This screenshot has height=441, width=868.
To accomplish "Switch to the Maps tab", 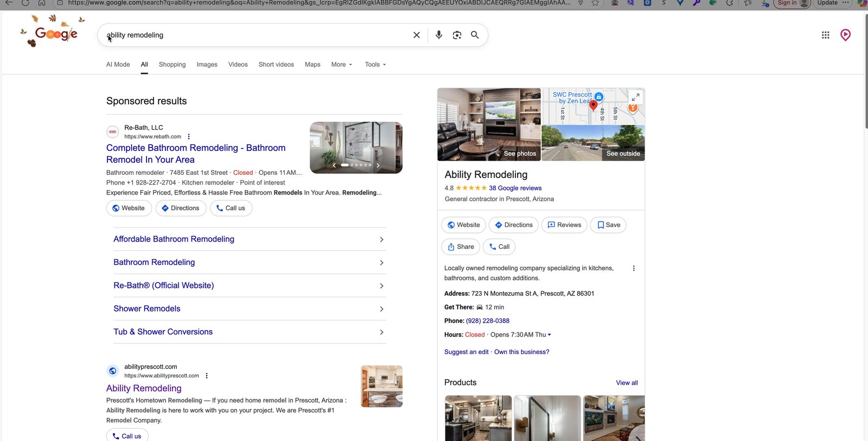I will click(x=312, y=65).
